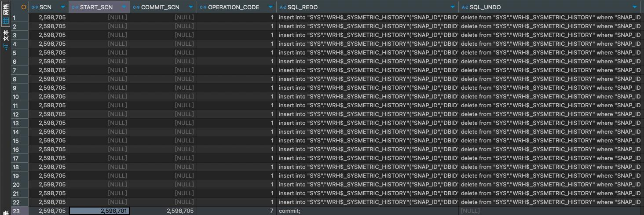Click the OPERATION_CODE cell in row 20
Screen dimensions: 644x215
point(236,185)
